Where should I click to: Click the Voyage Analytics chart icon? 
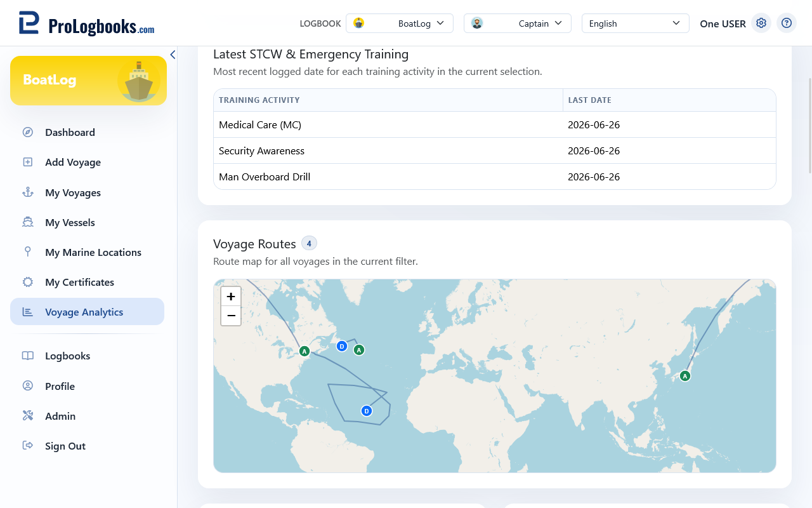[28, 312]
